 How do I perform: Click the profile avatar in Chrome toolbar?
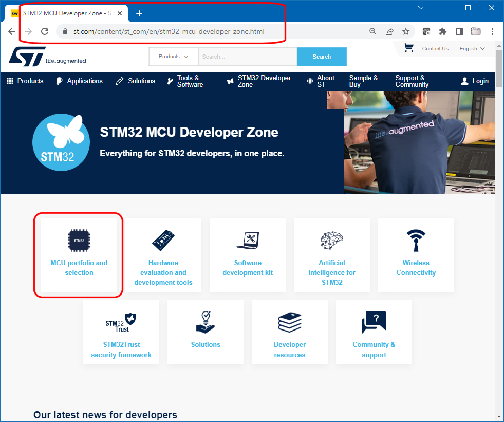(x=476, y=31)
